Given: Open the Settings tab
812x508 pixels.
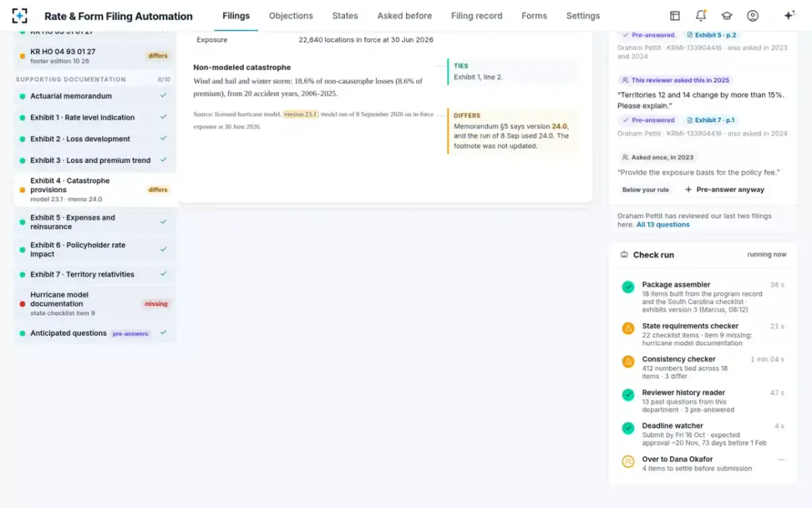Looking at the screenshot, I should click(583, 16).
